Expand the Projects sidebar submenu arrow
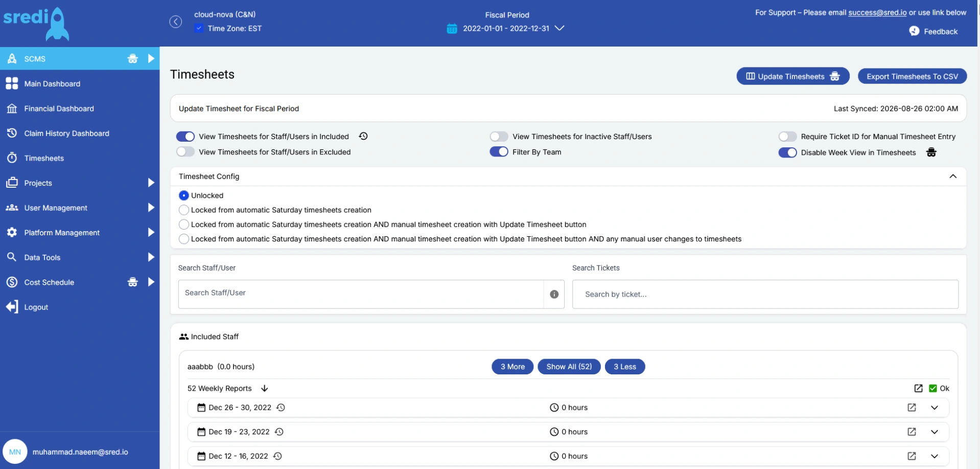Image resolution: width=980 pixels, height=469 pixels. tap(151, 183)
